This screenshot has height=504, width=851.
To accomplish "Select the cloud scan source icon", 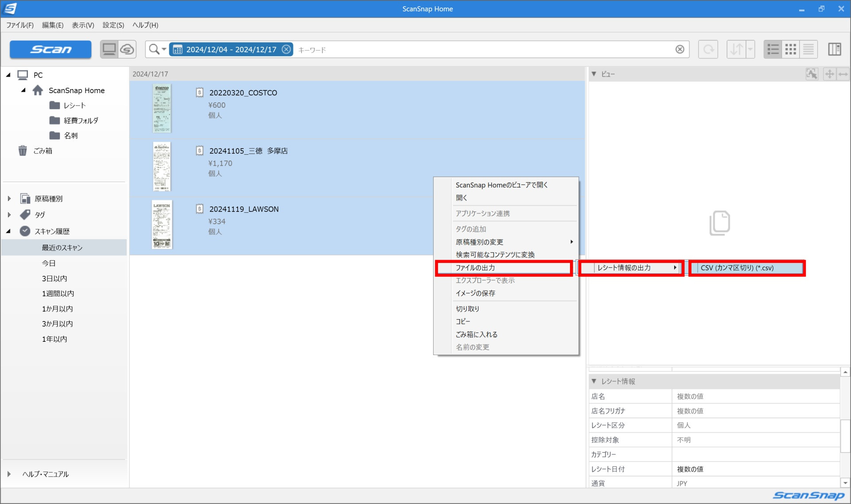I will coord(127,49).
